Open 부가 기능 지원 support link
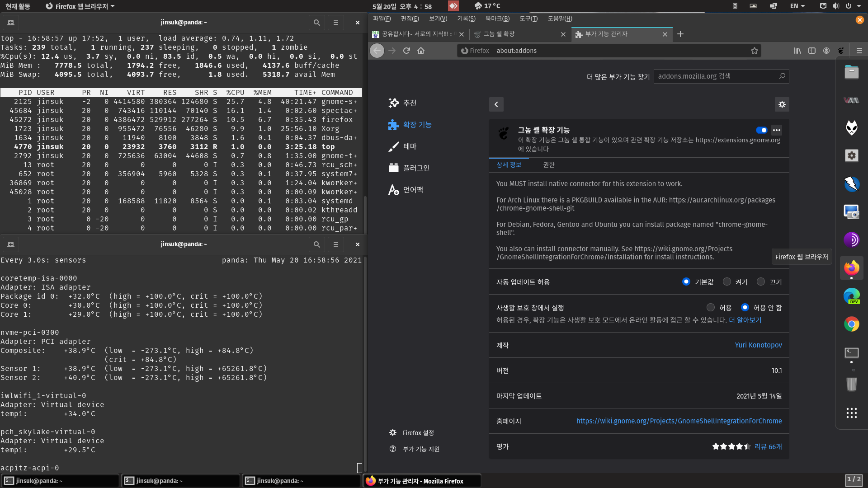 coord(414,449)
